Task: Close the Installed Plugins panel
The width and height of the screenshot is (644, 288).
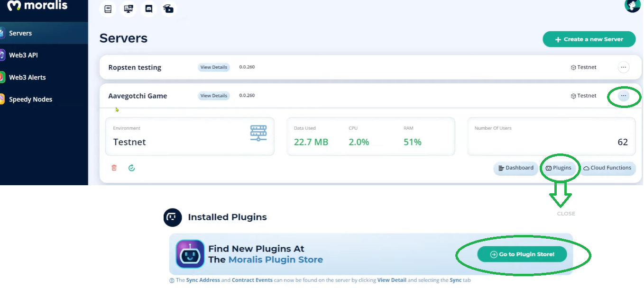Action: 566,214
